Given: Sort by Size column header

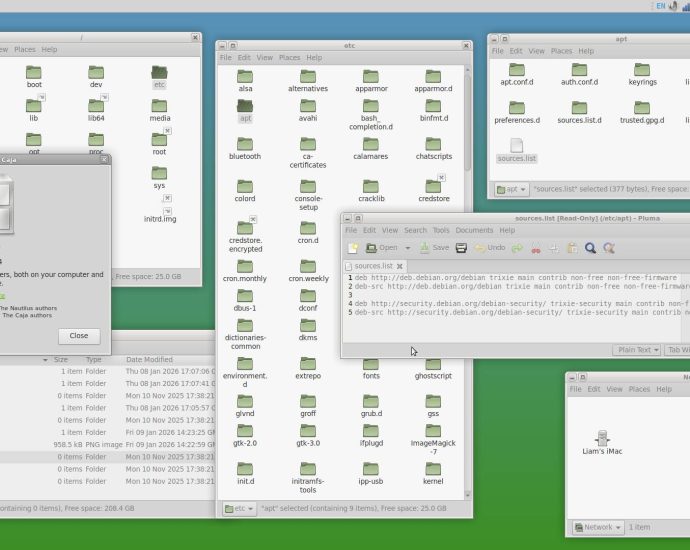Looking at the screenshot, I should 61,360.
